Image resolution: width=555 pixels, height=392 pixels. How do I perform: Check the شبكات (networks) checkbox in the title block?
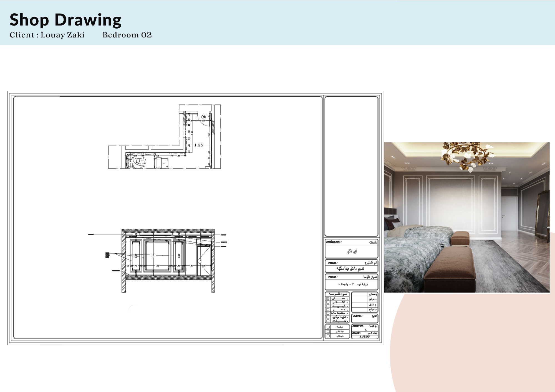(328, 321)
